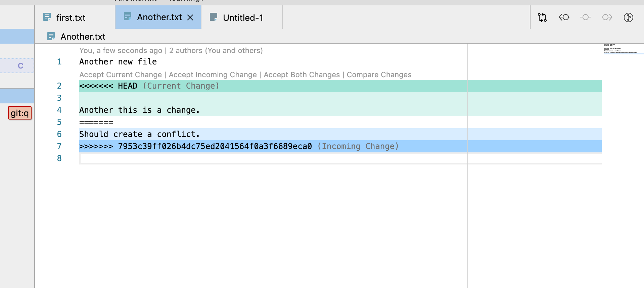Close the Another.txt tab
Viewport: 644px width, 288px height.
click(190, 17)
